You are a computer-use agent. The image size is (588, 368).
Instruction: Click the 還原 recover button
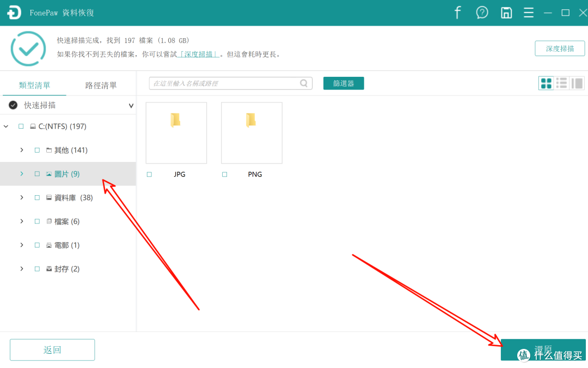click(x=543, y=349)
